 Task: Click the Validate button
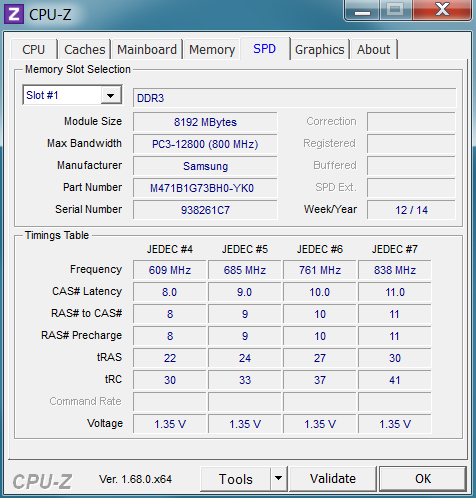(333, 479)
